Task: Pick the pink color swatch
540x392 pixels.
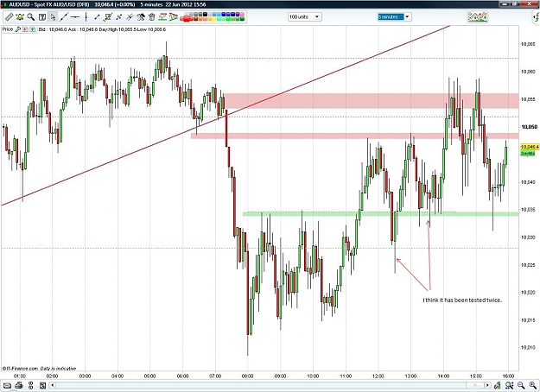Action: pos(242,15)
